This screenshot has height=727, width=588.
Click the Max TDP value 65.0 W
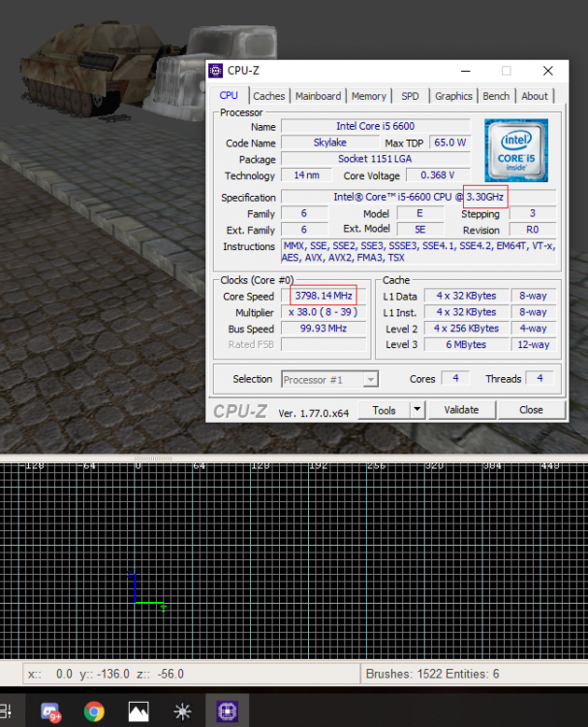coord(449,142)
